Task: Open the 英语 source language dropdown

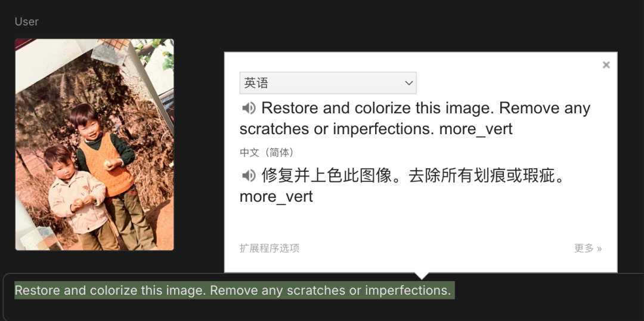Action: tap(328, 83)
